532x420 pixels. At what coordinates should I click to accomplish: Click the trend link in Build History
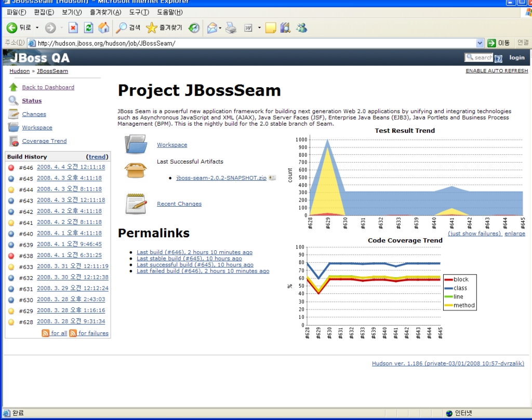click(97, 157)
